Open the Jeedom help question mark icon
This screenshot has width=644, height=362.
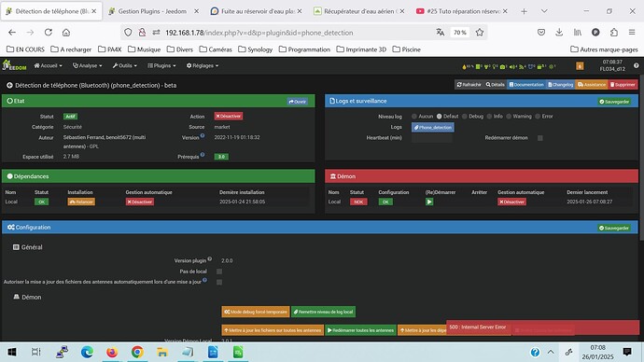[636, 65]
